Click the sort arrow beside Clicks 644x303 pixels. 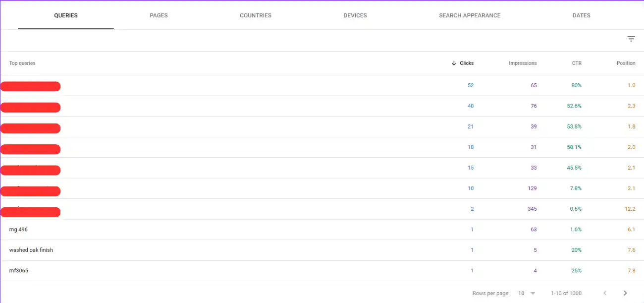pyautogui.click(x=454, y=63)
